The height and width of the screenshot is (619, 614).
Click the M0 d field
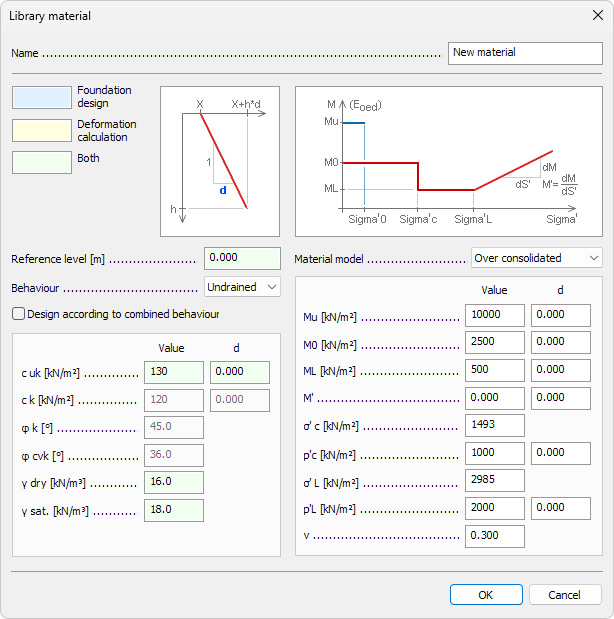pyautogui.click(x=560, y=343)
